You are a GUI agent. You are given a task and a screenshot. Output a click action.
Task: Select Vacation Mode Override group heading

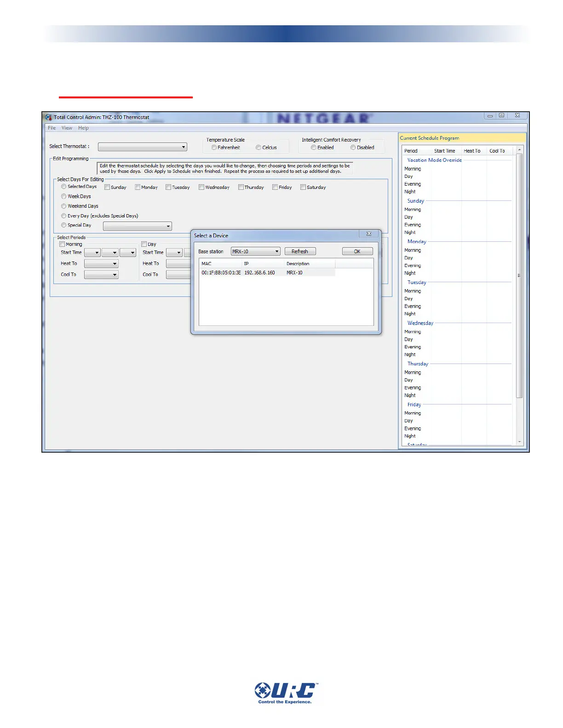pyautogui.click(x=434, y=160)
